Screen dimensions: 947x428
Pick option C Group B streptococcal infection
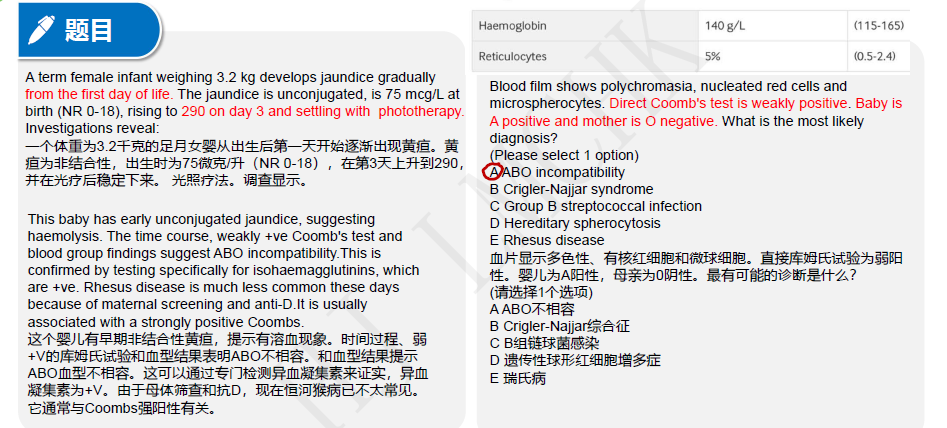pyautogui.click(x=595, y=206)
